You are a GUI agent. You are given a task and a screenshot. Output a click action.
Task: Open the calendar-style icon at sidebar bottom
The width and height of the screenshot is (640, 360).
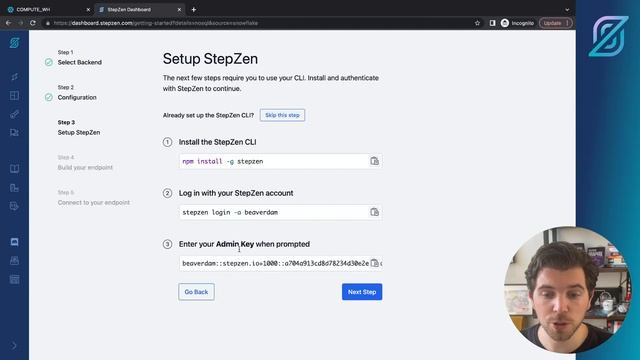click(14, 279)
